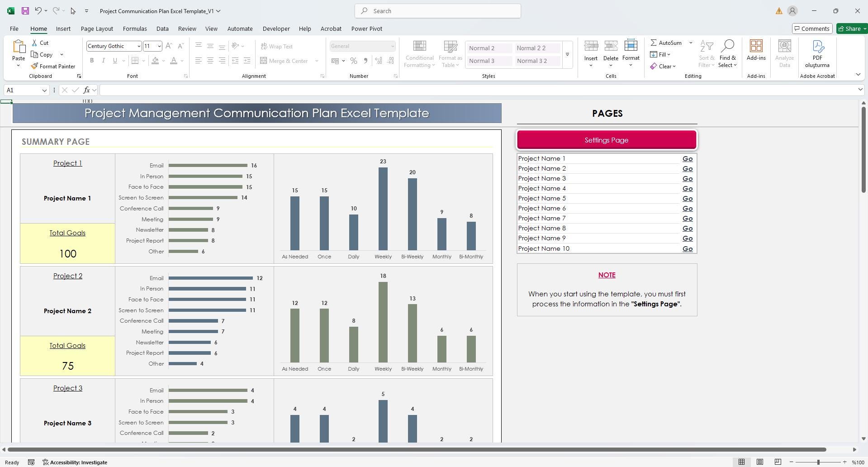Switch to Page Layout view in status bar
This screenshot has width=868, height=467.
760,462
